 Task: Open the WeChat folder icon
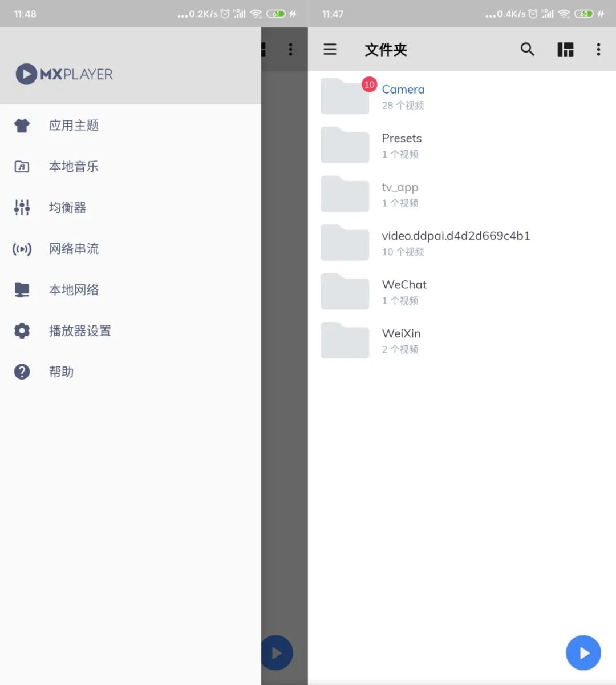(x=345, y=292)
